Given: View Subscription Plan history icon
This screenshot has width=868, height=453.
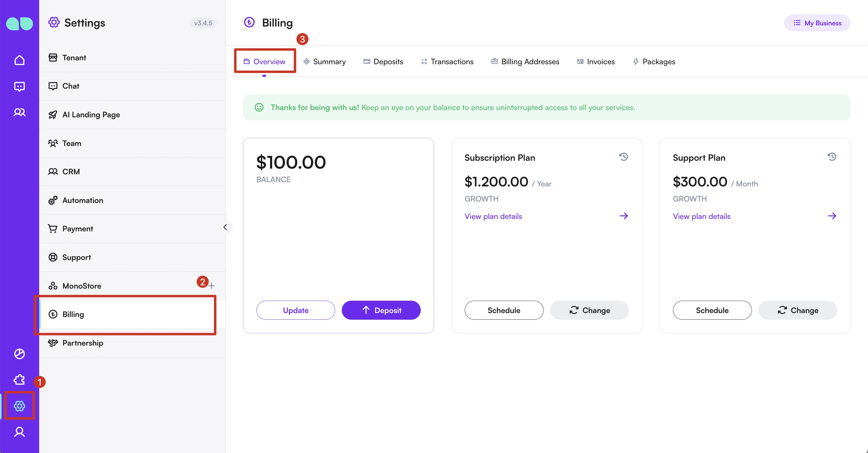Looking at the screenshot, I should tap(623, 157).
